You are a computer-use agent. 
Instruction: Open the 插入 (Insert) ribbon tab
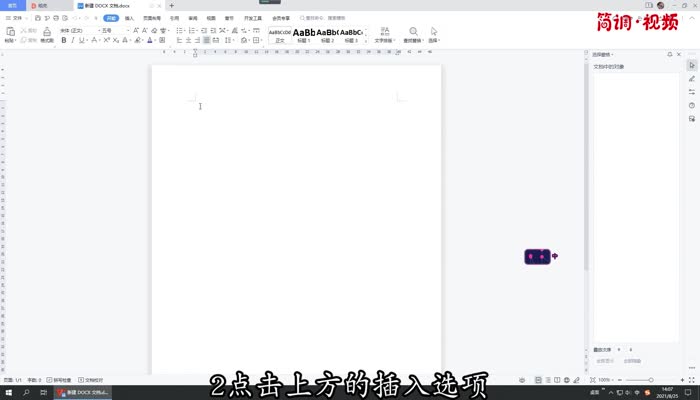[x=130, y=18]
